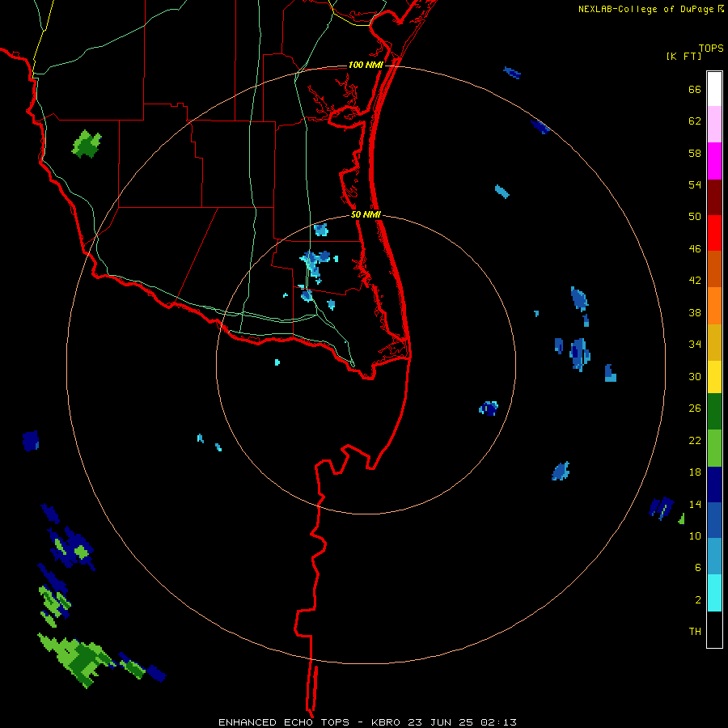Screen dimensions: 728x728
Task: Click the small cyan echo just south of border
Action: (277, 362)
